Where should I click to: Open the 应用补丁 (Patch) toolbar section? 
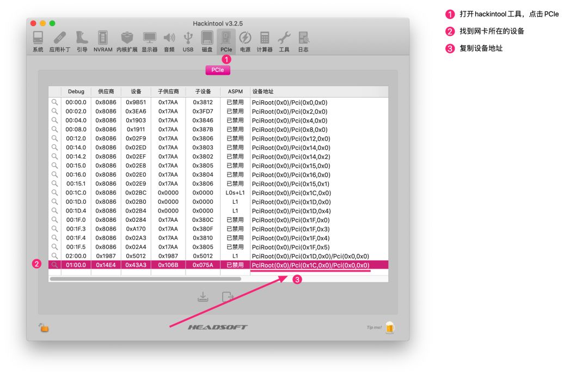(x=60, y=41)
